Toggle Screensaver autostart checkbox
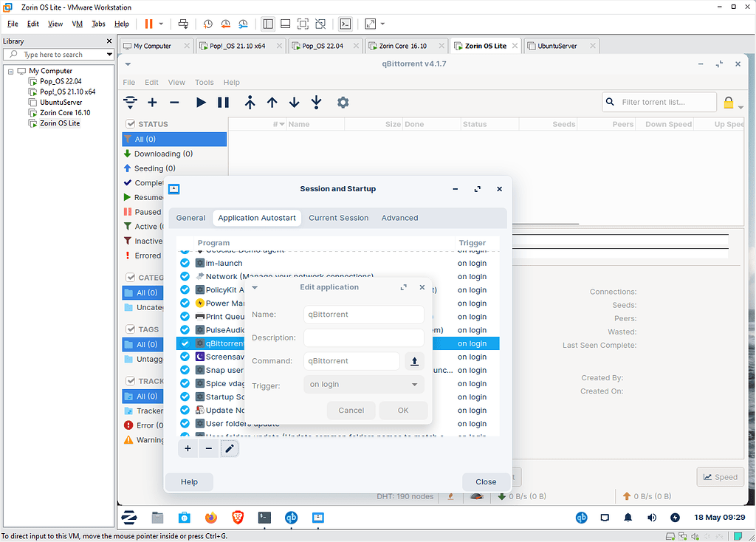The width and height of the screenshot is (756, 542). click(x=185, y=357)
